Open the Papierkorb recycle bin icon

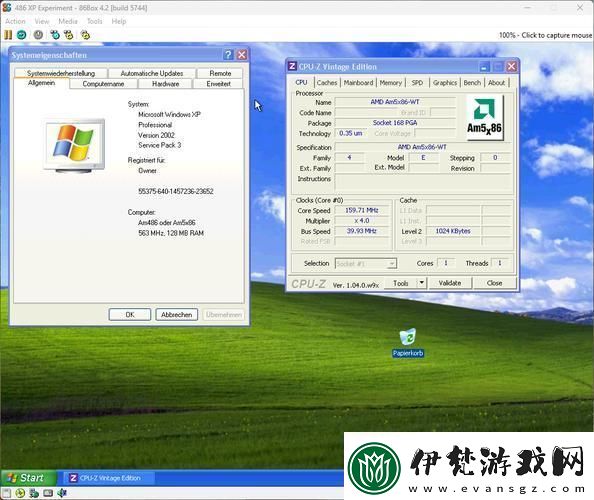point(408,343)
